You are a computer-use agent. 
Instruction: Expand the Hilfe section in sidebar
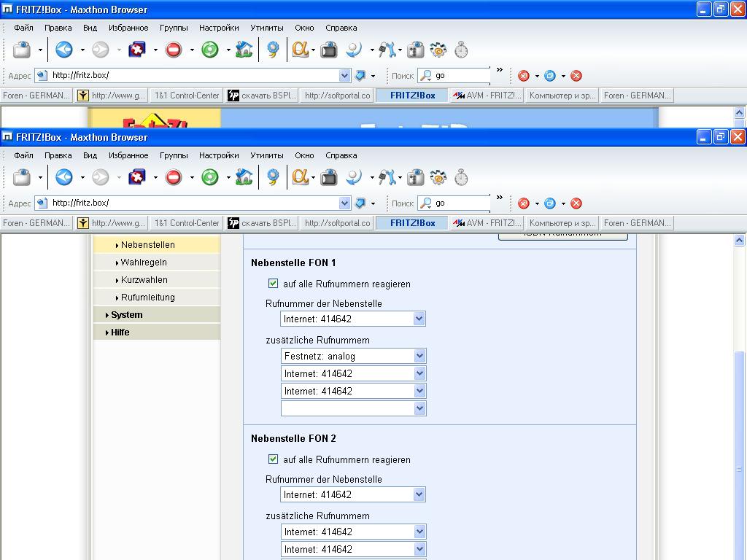click(120, 332)
